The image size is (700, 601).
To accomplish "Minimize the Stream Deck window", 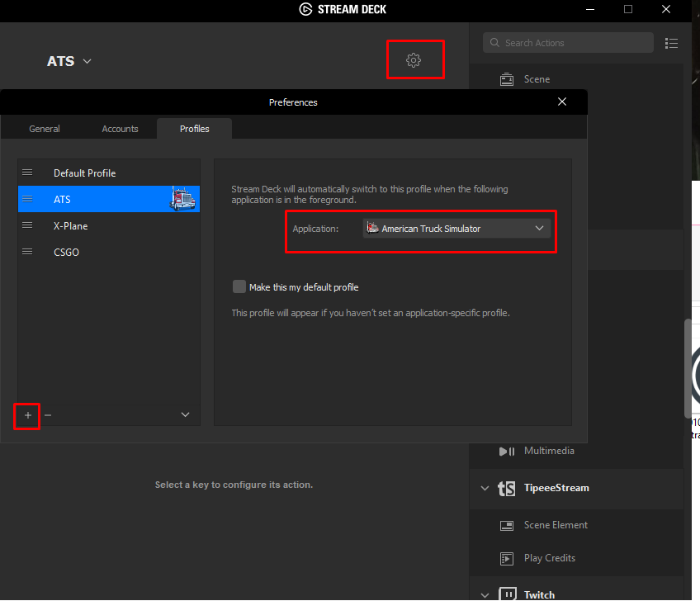I will (590, 9).
